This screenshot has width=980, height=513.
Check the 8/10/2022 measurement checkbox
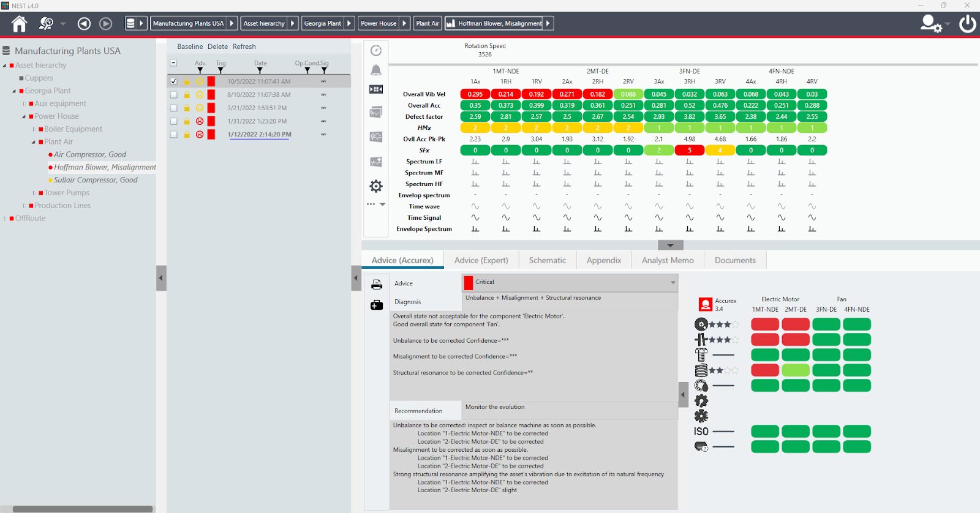[173, 95]
